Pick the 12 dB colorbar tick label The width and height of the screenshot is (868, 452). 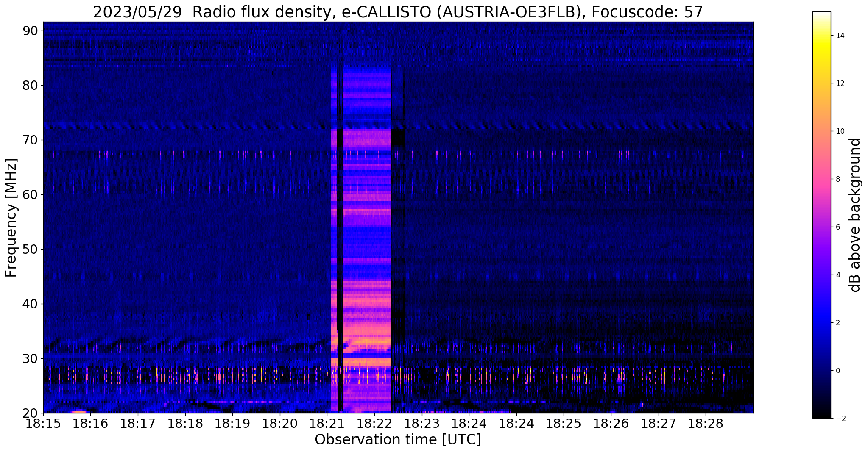[839, 83]
